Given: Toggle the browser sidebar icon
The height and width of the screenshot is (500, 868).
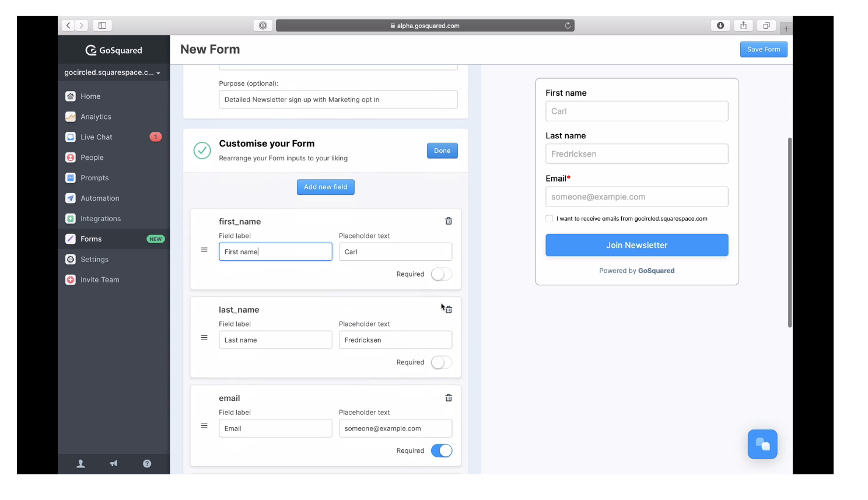Looking at the screenshot, I should click(102, 25).
